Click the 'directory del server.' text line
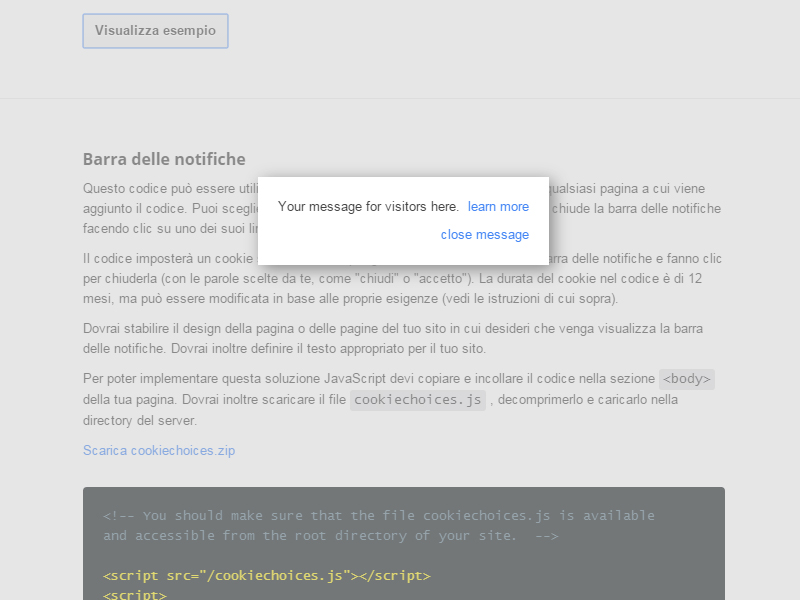 [x=140, y=421]
